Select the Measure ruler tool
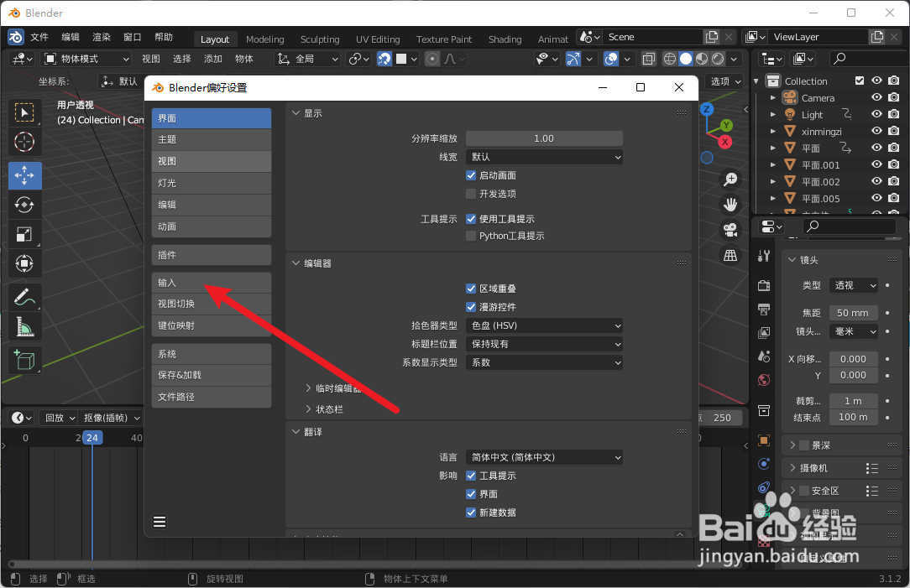This screenshot has width=910, height=588. click(24, 326)
